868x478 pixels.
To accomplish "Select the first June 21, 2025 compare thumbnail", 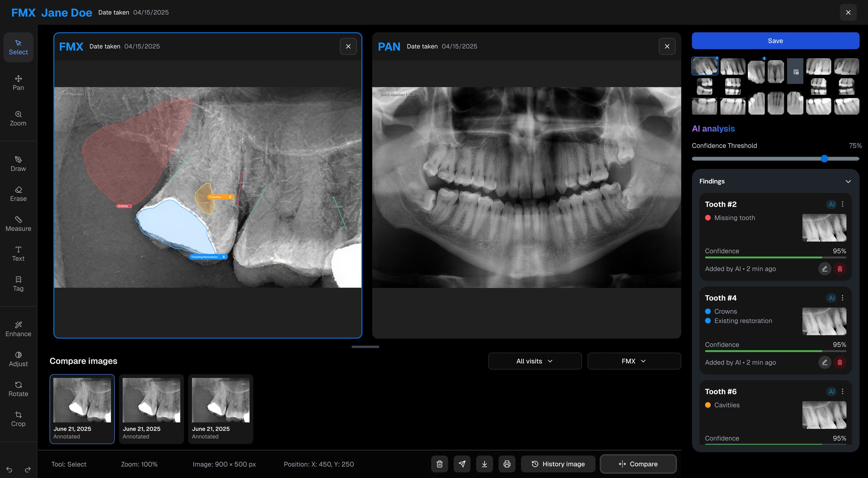I will point(82,409).
